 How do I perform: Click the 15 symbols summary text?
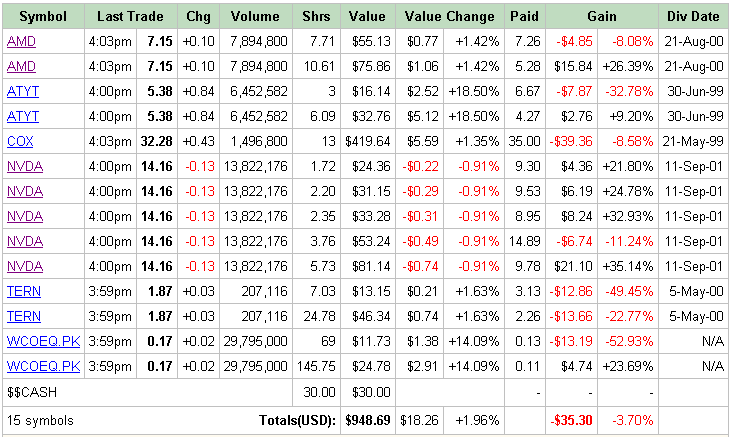(x=40, y=421)
